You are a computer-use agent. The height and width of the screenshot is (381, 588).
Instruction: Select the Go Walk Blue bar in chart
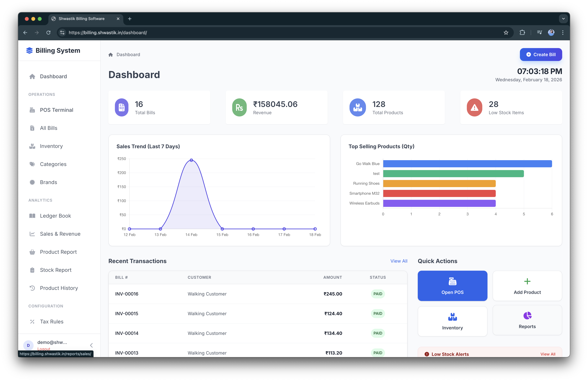click(467, 163)
